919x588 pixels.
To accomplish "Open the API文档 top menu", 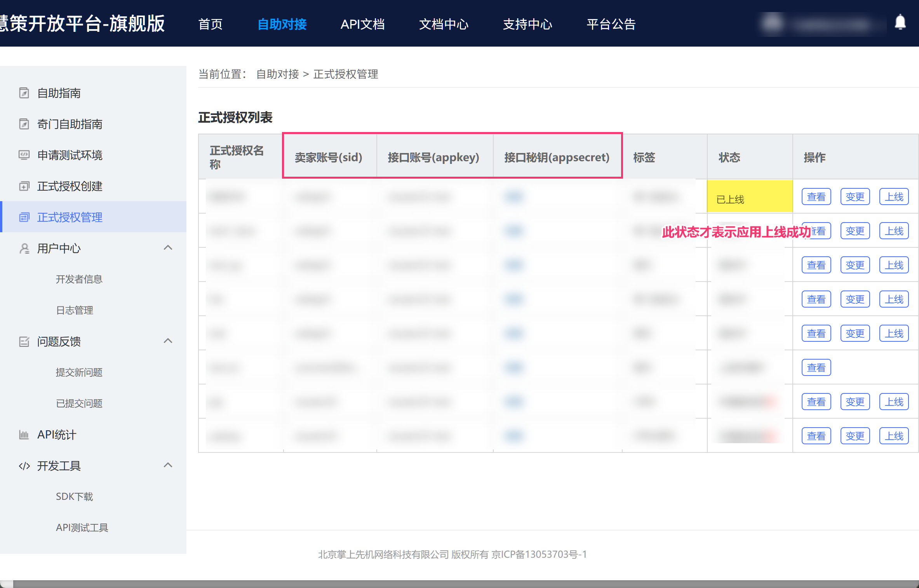I will (x=362, y=24).
